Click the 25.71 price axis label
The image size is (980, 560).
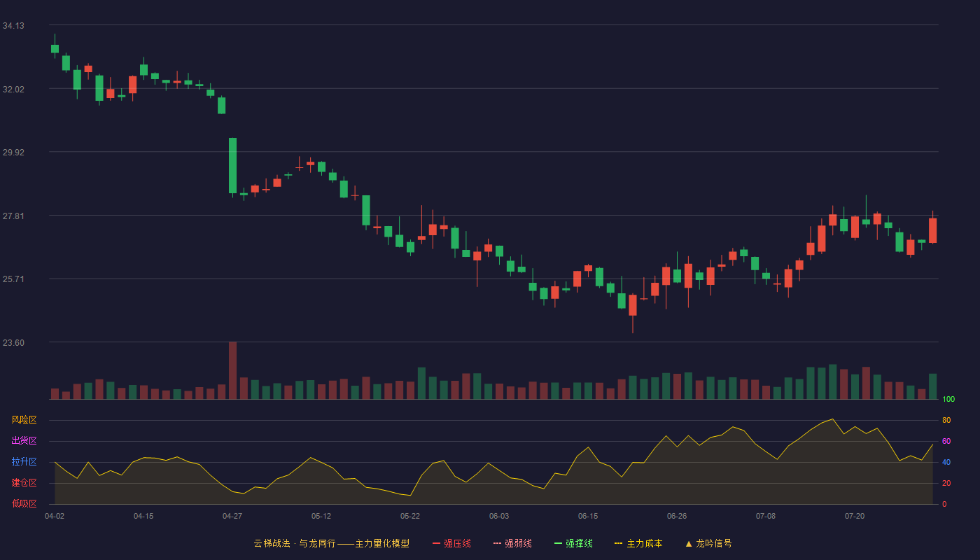[13, 279]
